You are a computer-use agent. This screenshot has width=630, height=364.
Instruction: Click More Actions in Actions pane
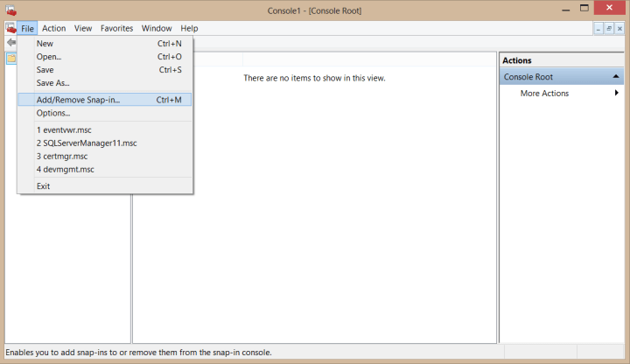pos(544,94)
